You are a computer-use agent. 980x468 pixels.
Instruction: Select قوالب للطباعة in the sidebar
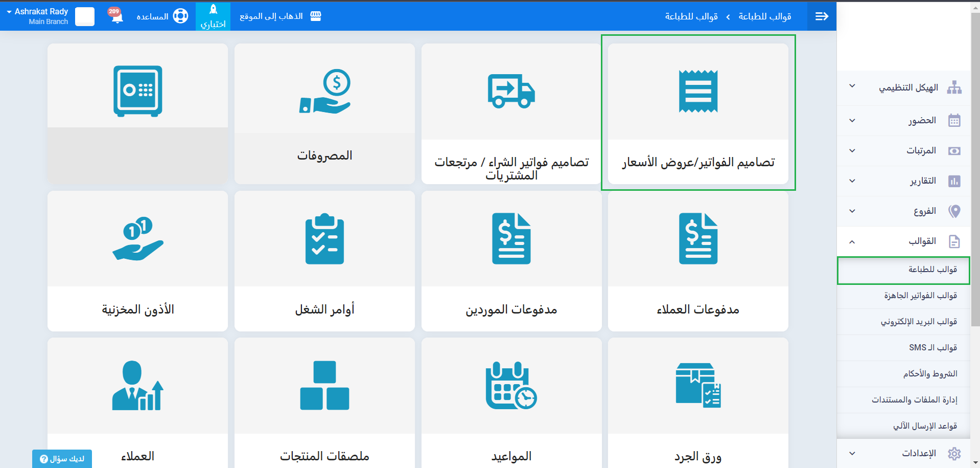coord(932,270)
